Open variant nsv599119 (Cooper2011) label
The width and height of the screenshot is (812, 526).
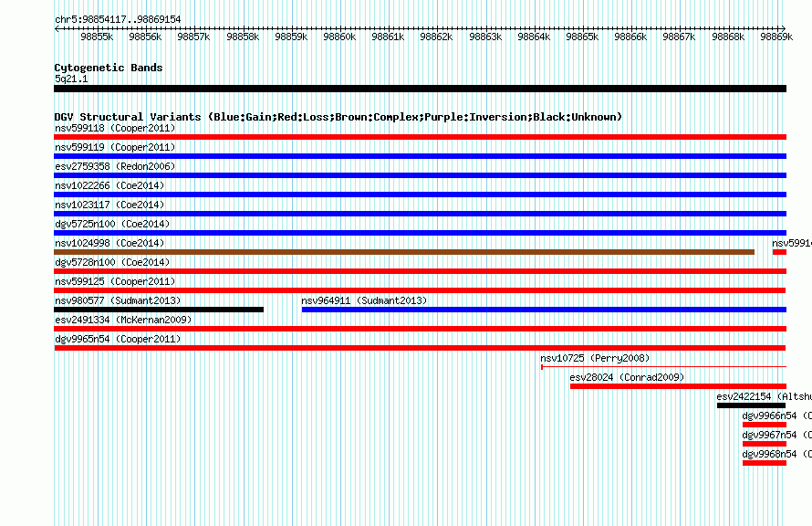tap(115, 147)
